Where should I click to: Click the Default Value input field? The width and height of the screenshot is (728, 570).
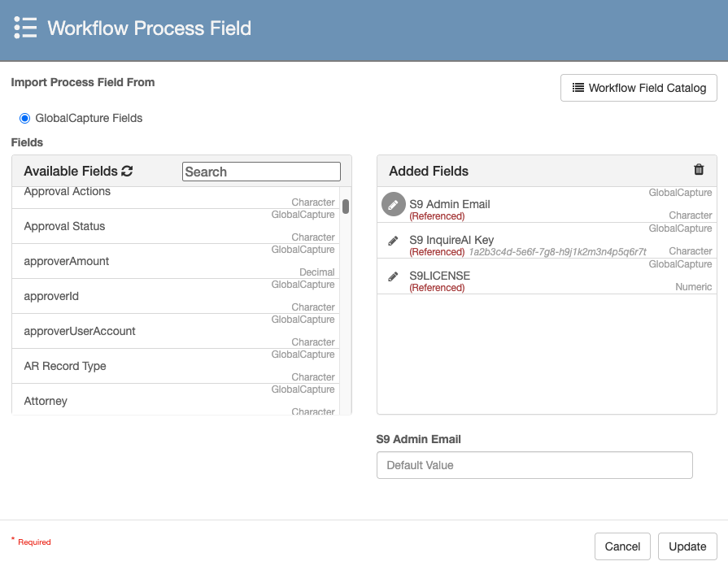(x=534, y=465)
